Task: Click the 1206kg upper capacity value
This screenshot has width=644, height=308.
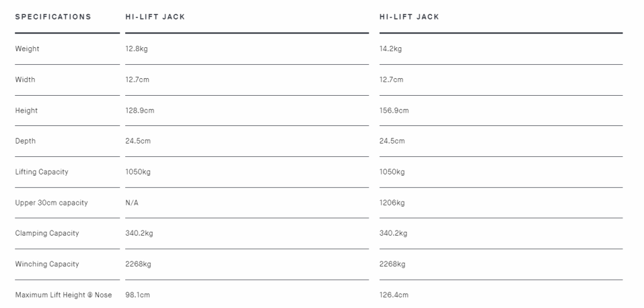Action: click(392, 203)
